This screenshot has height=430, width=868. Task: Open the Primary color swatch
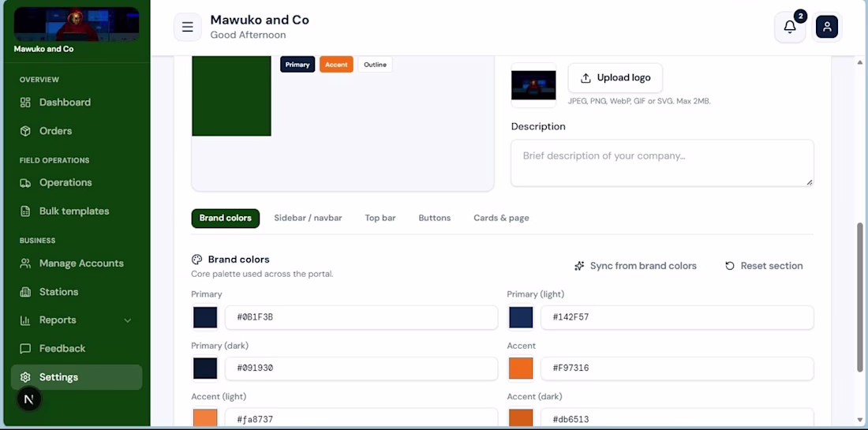[x=205, y=318]
